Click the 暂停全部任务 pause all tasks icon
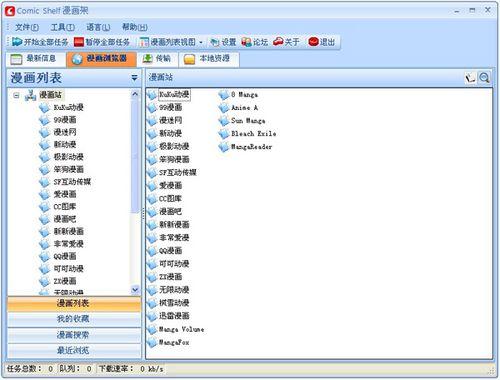 [79, 42]
